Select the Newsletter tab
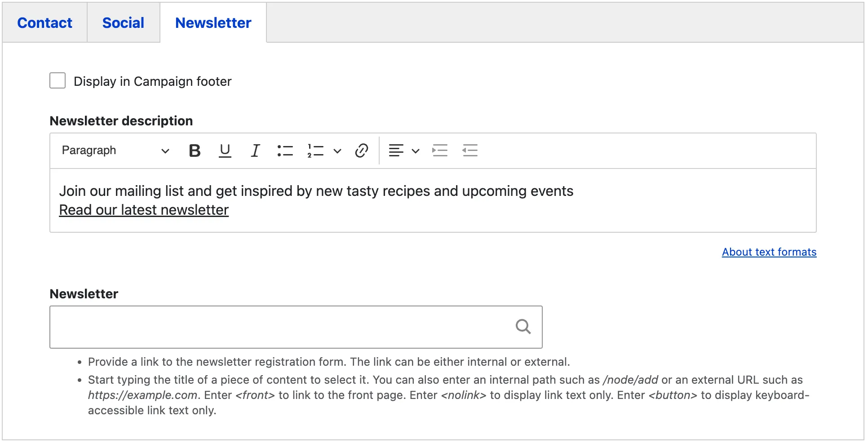 tap(213, 23)
